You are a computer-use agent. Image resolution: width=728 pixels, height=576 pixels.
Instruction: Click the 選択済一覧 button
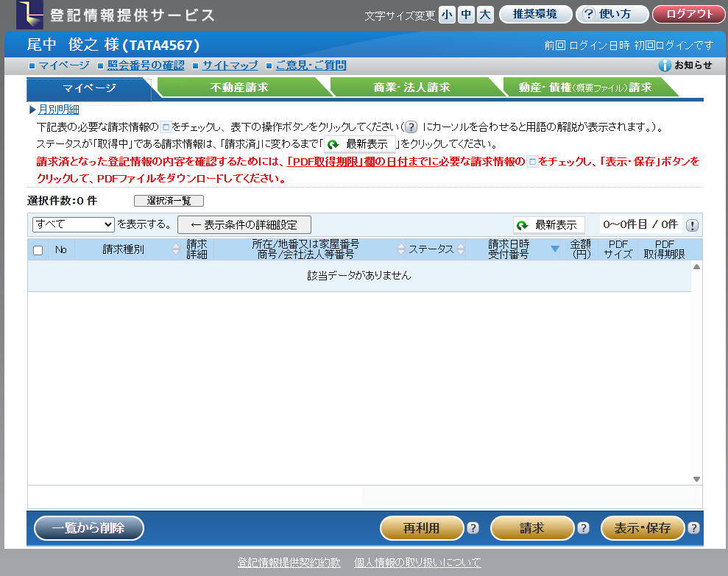[169, 201]
